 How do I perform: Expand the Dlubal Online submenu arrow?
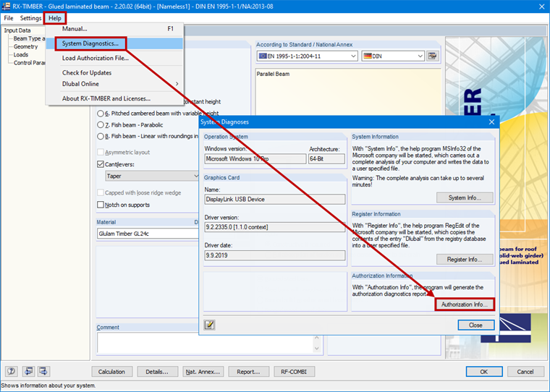(177, 84)
